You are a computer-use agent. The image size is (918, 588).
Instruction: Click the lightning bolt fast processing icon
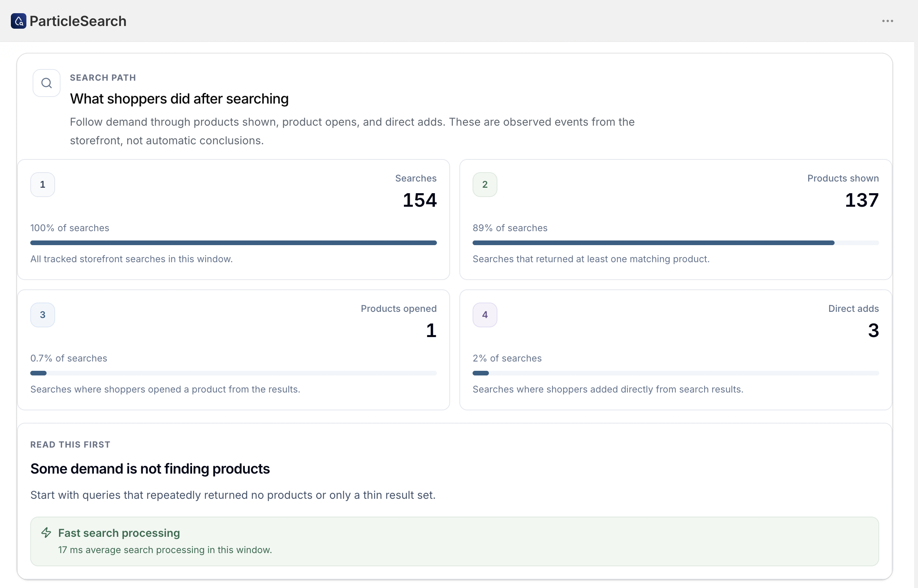pyautogui.click(x=46, y=533)
